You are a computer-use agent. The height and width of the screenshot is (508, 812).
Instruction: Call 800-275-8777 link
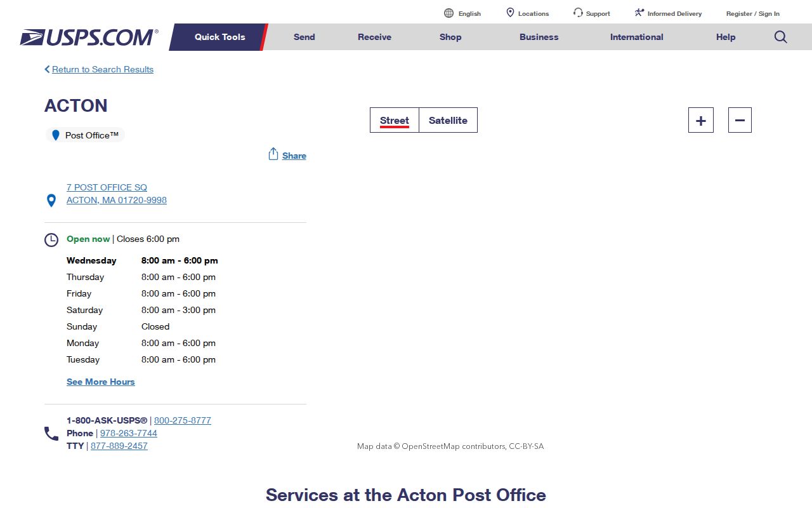point(183,420)
